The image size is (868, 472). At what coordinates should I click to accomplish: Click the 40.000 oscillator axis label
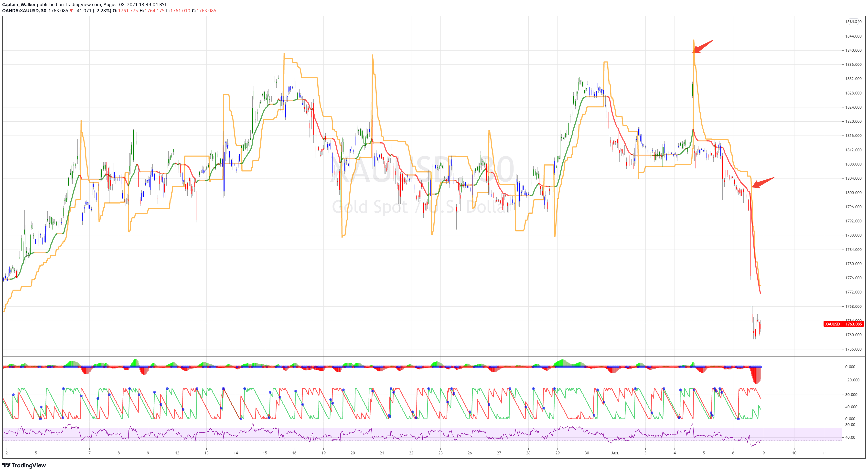pos(851,407)
